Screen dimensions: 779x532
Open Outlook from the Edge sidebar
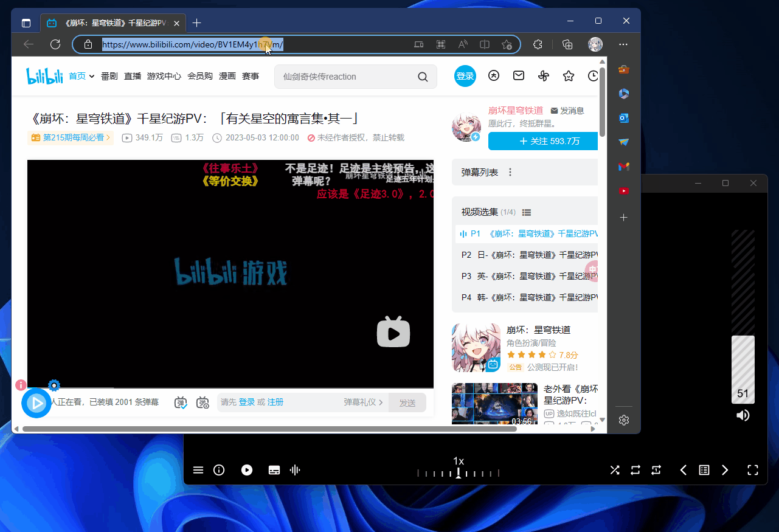623,118
